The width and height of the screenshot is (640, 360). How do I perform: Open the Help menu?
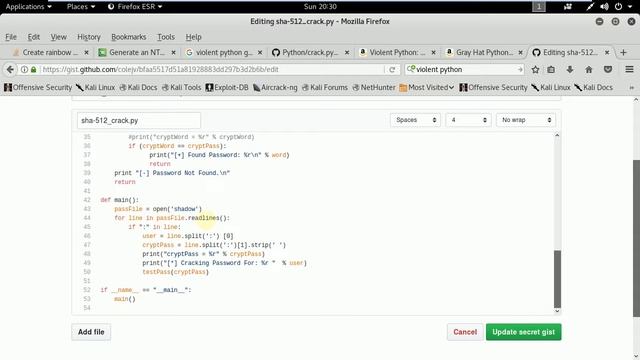click(193, 37)
